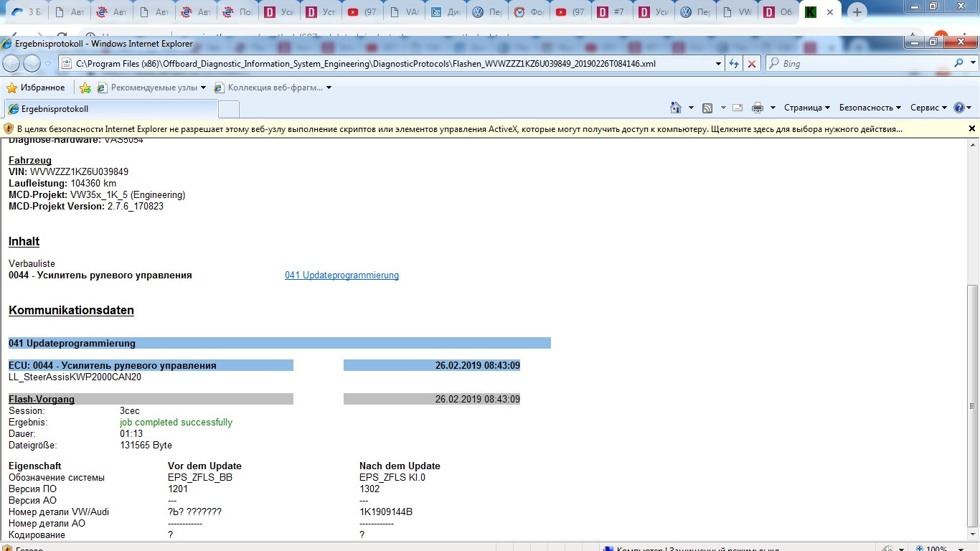980x551 pixels.
Task: Click the duration value 01:13
Action: pos(131,433)
